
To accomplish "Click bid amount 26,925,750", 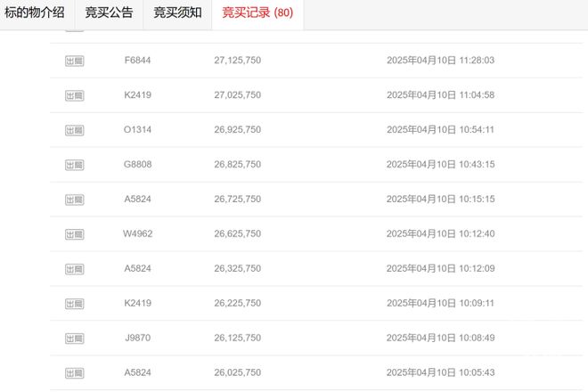I will point(238,129).
